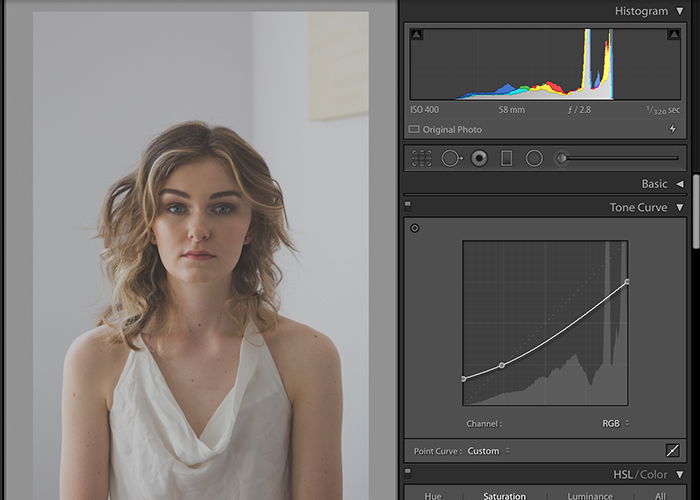This screenshot has width=700, height=500.
Task: Expand the Basic panel
Action: tap(679, 184)
